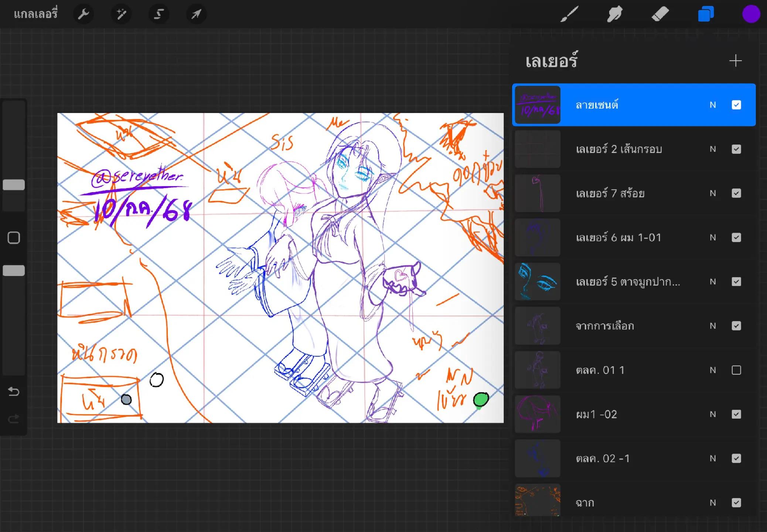Open blend mode N of ลายเซนต์ layer
767x532 pixels.
713,105
